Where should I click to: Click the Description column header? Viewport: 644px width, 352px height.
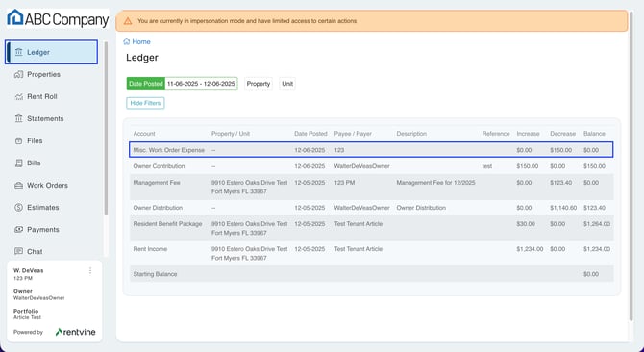coord(411,134)
